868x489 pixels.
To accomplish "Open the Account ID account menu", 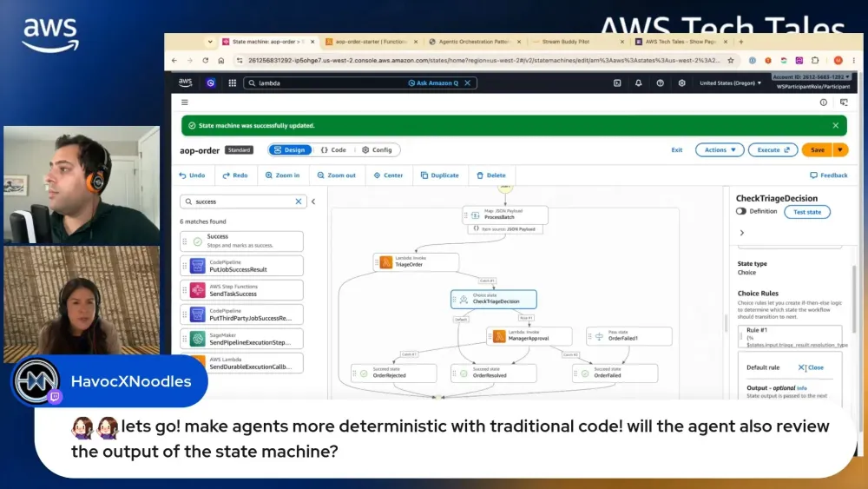I will coord(812,77).
